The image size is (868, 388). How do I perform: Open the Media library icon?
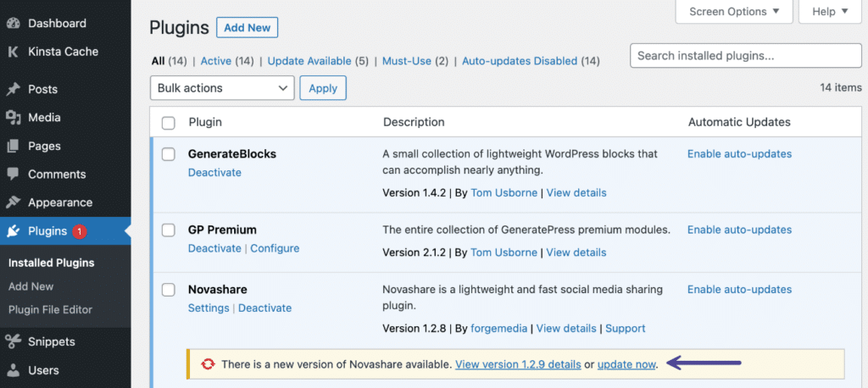tap(14, 118)
